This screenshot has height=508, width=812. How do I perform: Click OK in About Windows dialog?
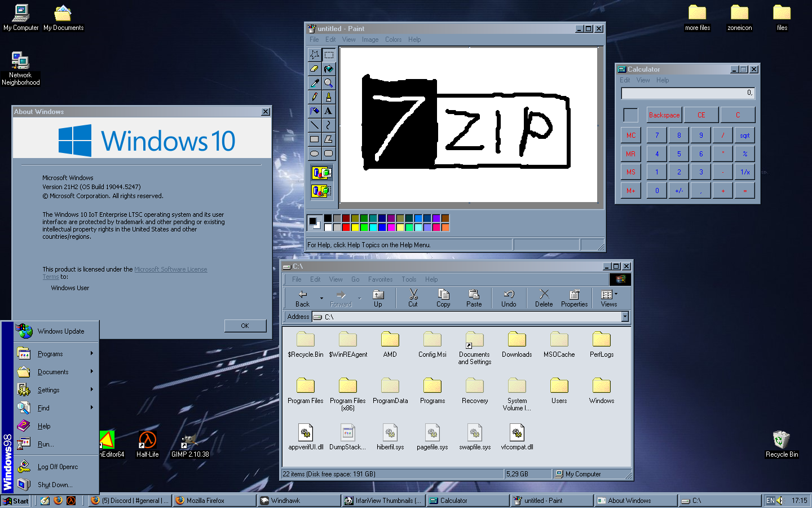[x=245, y=326]
